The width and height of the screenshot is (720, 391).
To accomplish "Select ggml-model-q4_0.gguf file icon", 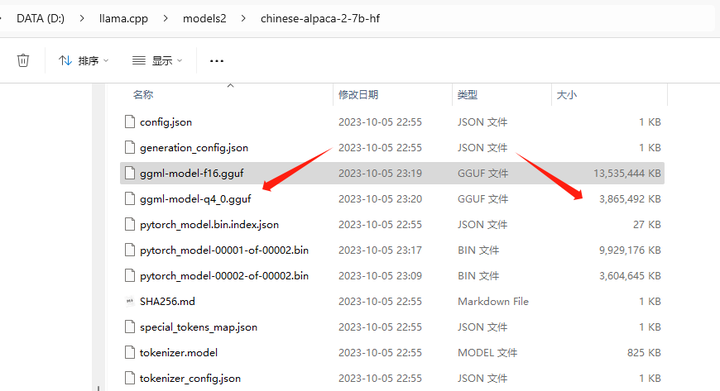I will (x=130, y=199).
